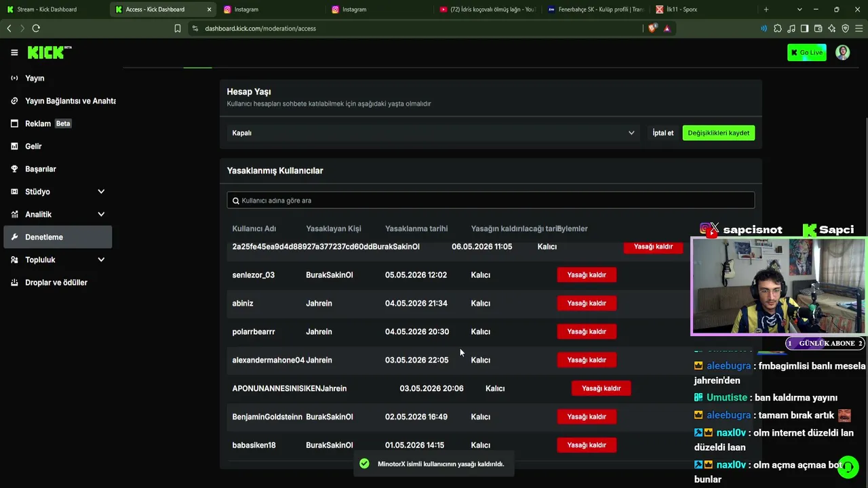Click the address bar URL

coord(260,28)
